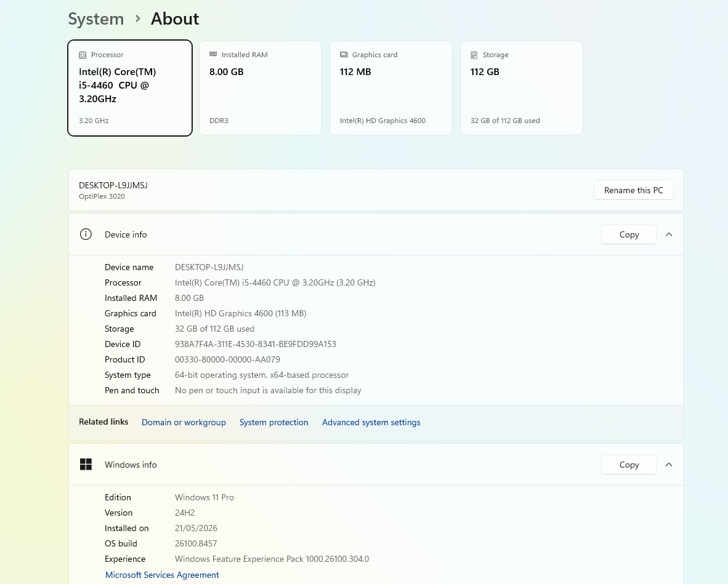Select the Processor summary card

[130, 88]
